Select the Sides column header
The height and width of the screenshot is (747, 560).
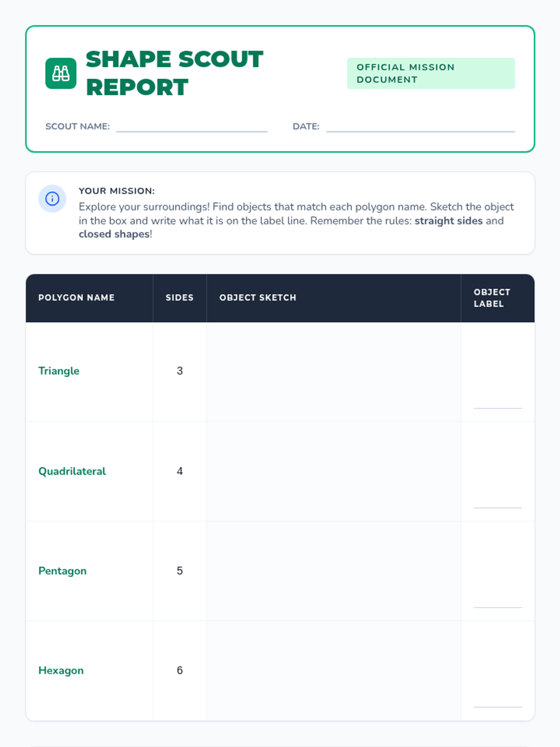point(180,298)
